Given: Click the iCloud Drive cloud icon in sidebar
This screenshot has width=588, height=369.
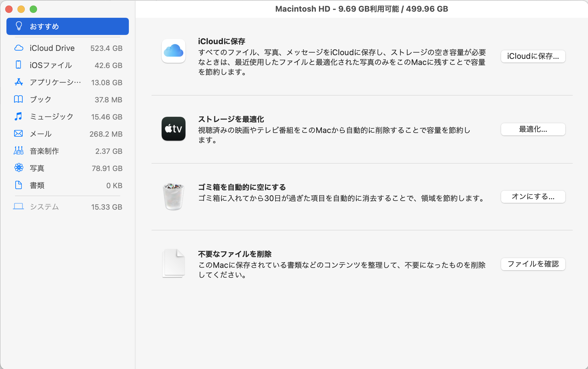Looking at the screenshot, I should (x=19, y=48).
